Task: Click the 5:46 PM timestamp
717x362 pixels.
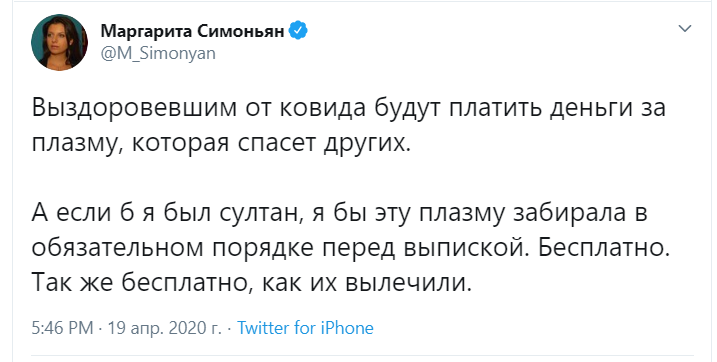Action: click(62, 328)
